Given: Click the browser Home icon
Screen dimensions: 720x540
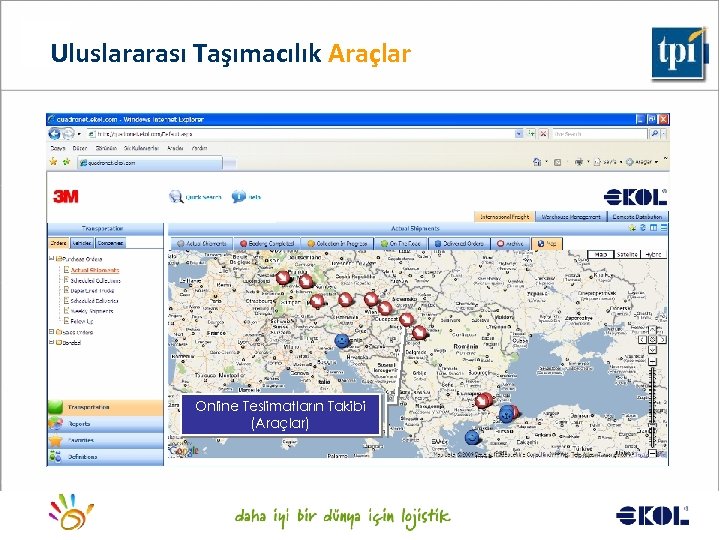Looking at the screenshot, I should click(x=537, y=162).
